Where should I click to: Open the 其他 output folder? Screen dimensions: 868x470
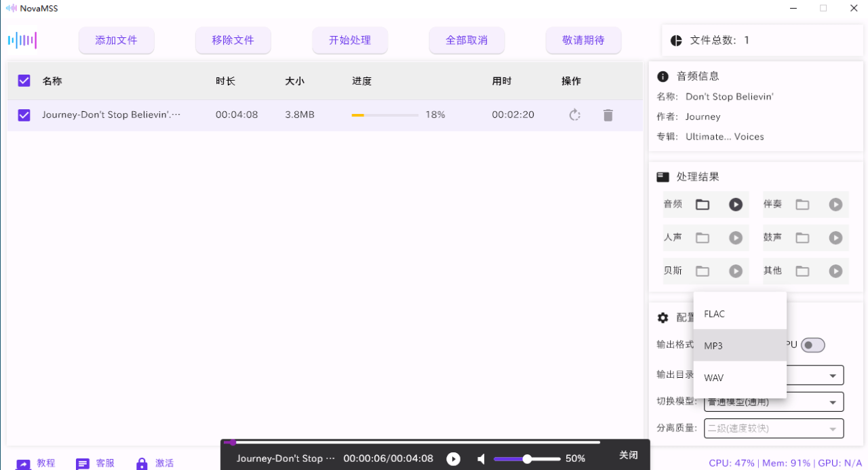(x=802, y=271)
